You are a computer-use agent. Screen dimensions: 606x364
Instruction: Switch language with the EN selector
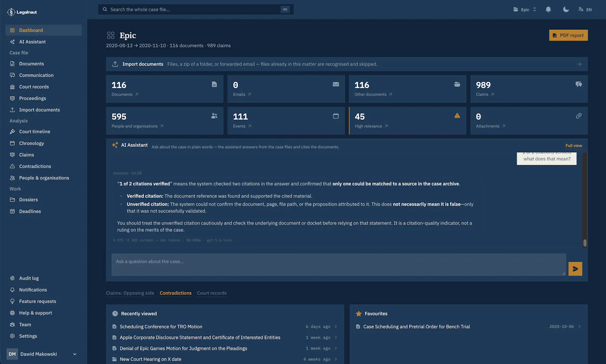[x=585, y=9]
